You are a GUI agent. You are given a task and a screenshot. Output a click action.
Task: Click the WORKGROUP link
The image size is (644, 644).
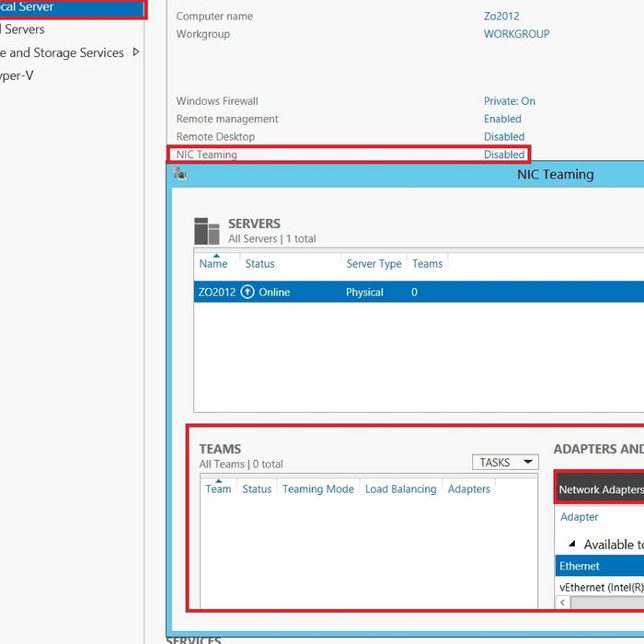click(x=516, y=34)
